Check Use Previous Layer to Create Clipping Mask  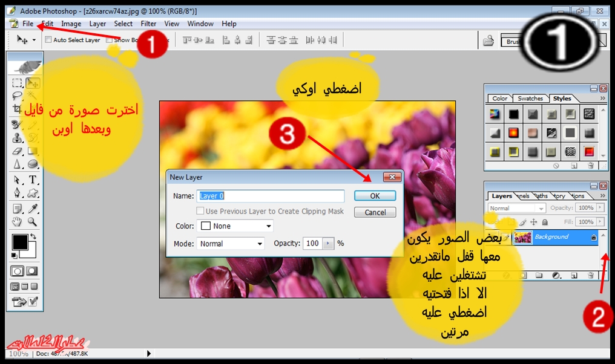coord(200,212)
